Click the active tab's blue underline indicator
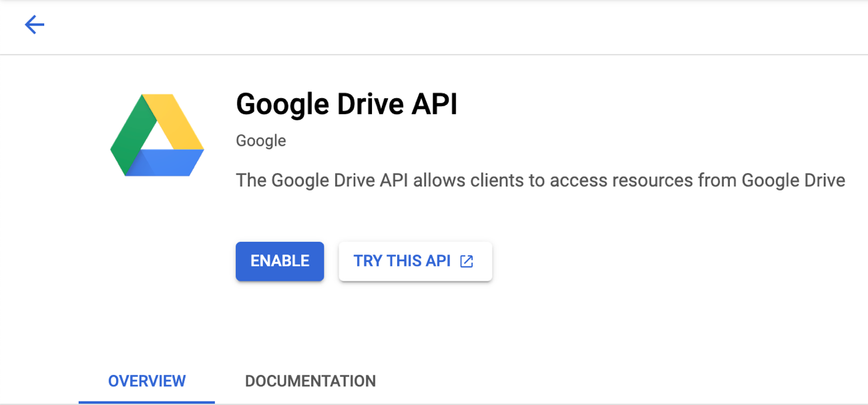This screenshot has height=405, width=868. coord(146,402)
